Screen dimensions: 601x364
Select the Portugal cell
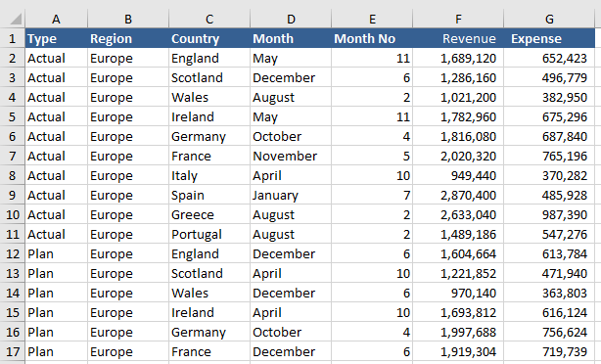pos(209,234)
